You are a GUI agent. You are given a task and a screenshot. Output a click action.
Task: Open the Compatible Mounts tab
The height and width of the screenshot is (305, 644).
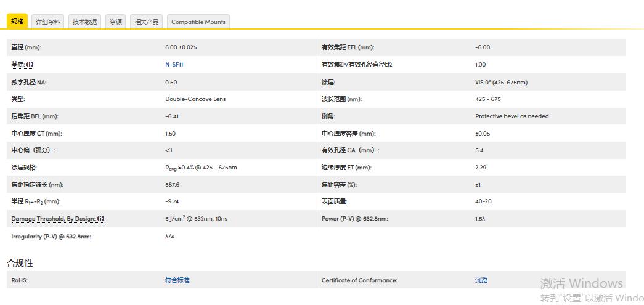pos(198,22)
